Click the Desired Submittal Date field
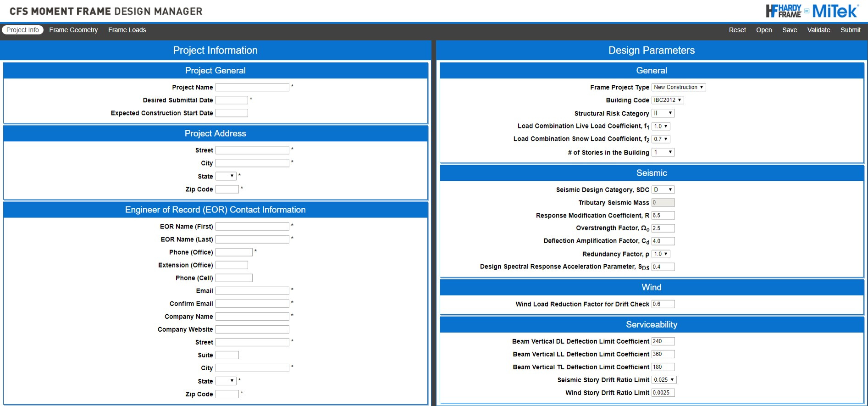 232,100
